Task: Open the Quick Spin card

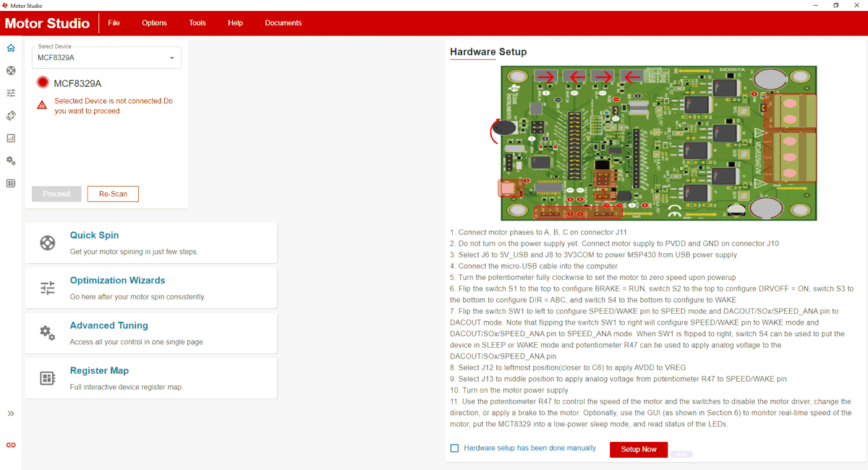Action: coord(151,243)
